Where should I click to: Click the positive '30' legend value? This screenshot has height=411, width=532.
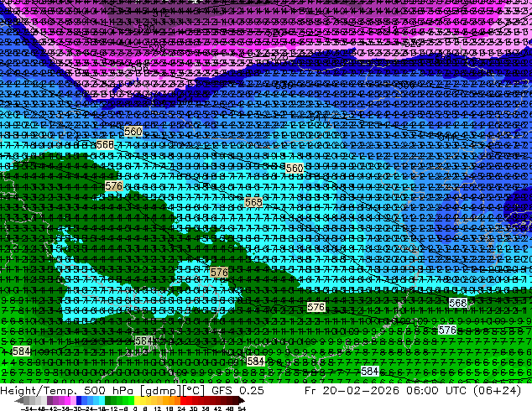tap(194, 408)
